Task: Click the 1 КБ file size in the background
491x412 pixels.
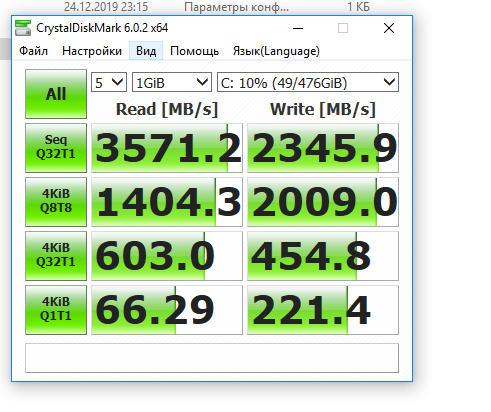Action: pos(359,7)
